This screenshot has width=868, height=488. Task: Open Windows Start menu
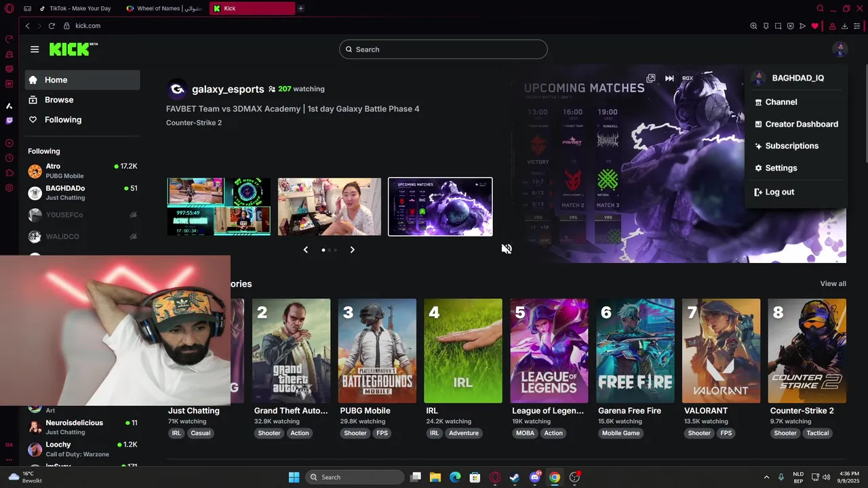pyautogui.click(x=294, y=477)
